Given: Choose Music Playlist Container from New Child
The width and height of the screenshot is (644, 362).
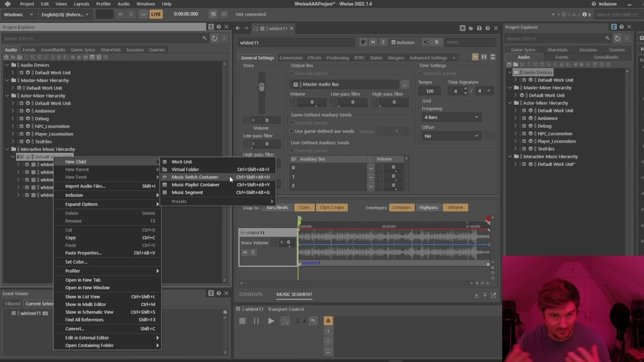Looking at the screenshot, I should [217, 185].
